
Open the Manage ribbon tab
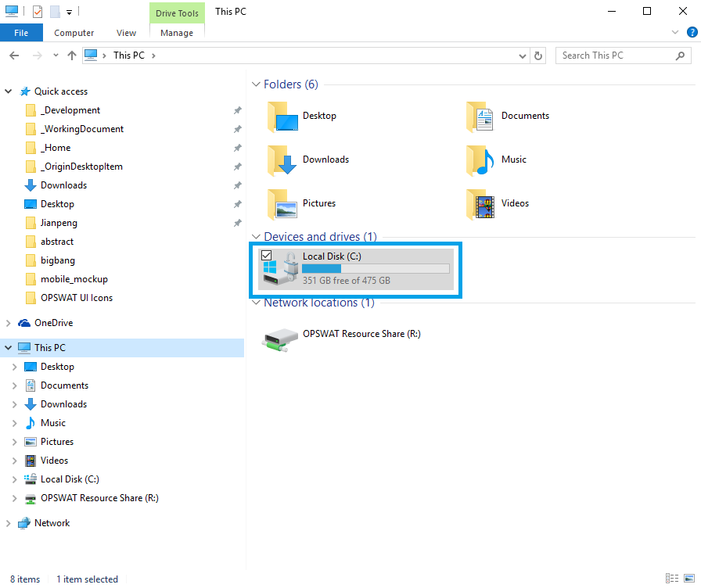pyautogui.click(x=177, y=33)
